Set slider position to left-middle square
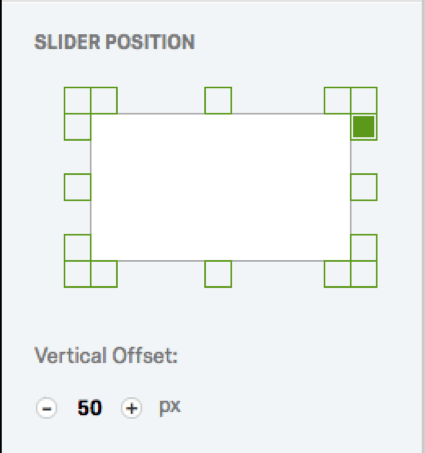This screenshot has width=425, height=453. [77, 187]
